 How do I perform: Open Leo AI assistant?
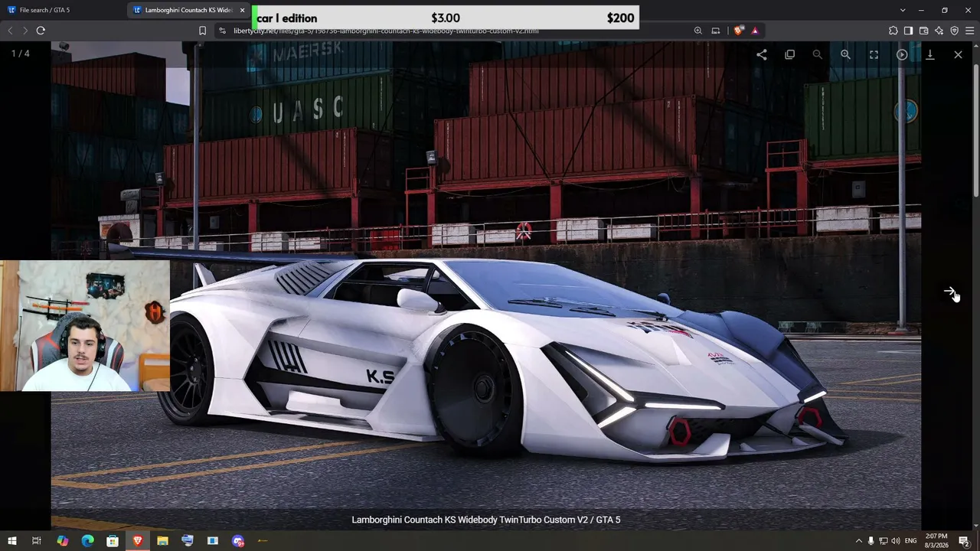pyautogui.click(x=939, y=31)
